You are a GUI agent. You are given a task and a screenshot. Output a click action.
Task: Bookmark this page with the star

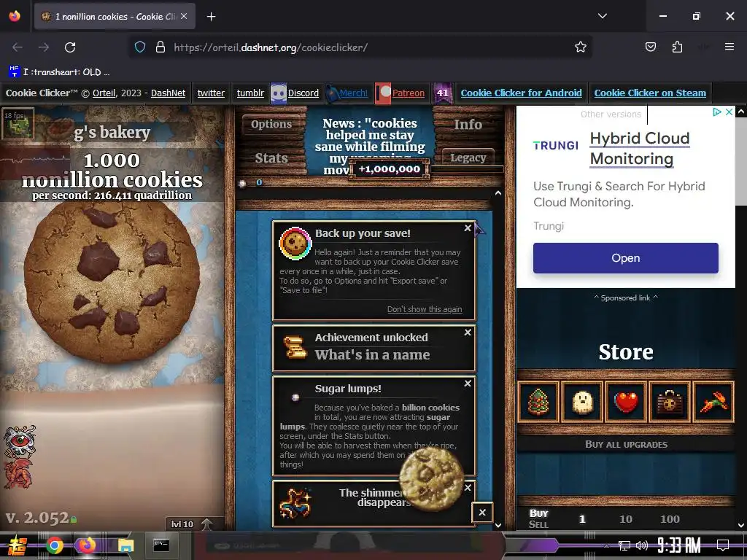[580, 47]
